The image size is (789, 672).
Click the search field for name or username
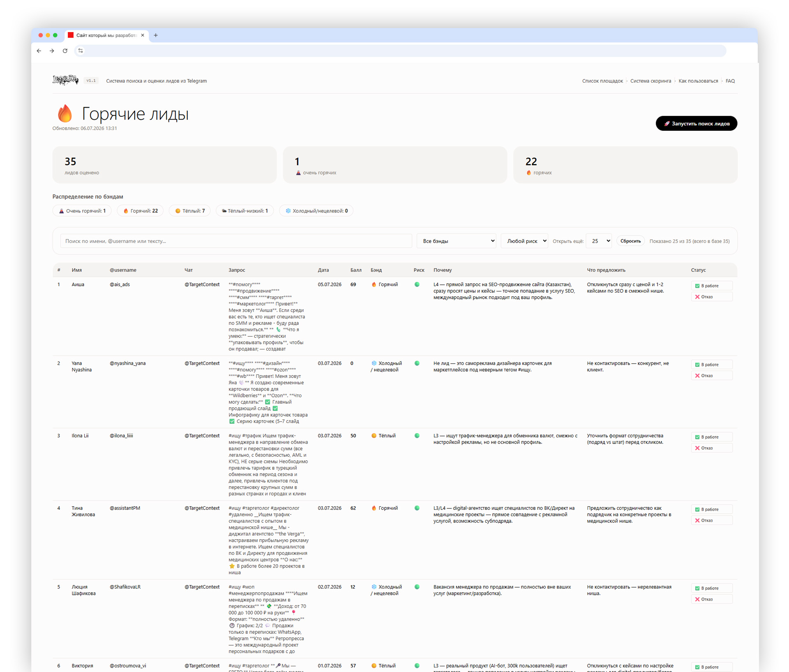pos(236,241)
